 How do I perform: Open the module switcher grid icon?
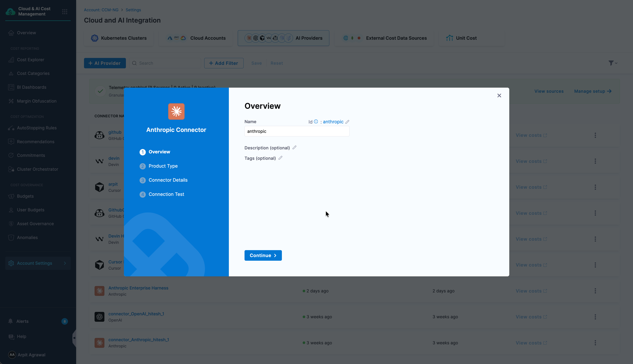click(65, 11)
